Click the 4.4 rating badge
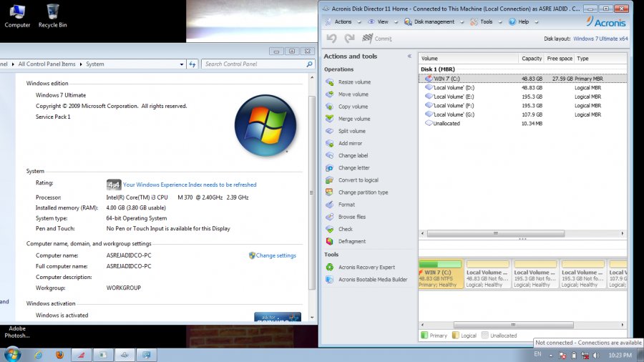The image size is (644, 362). click(114, 185)
